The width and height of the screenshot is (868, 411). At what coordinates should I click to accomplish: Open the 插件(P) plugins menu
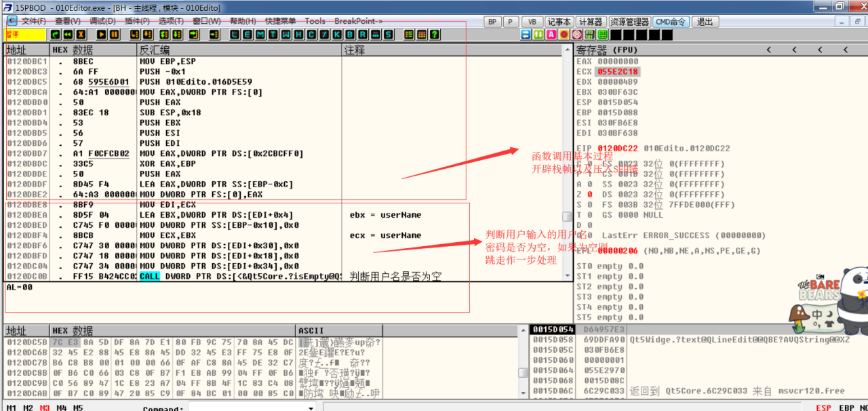point(138,22)
